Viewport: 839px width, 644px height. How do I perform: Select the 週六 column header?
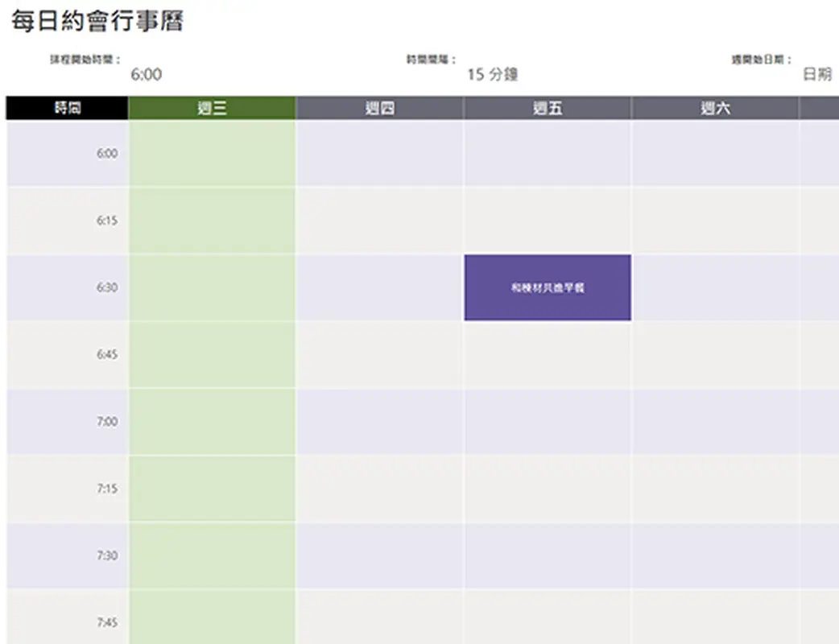pyautogui.click(x=714, y=107)
